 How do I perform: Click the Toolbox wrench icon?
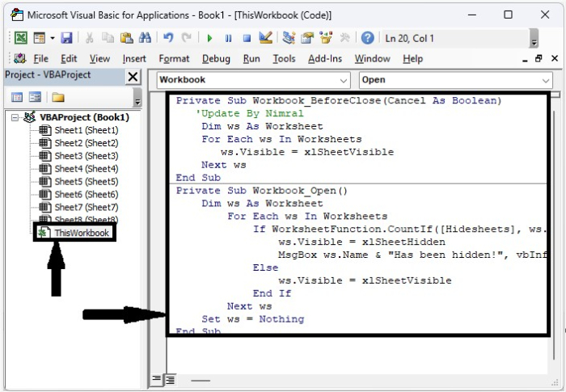[344, 37]
